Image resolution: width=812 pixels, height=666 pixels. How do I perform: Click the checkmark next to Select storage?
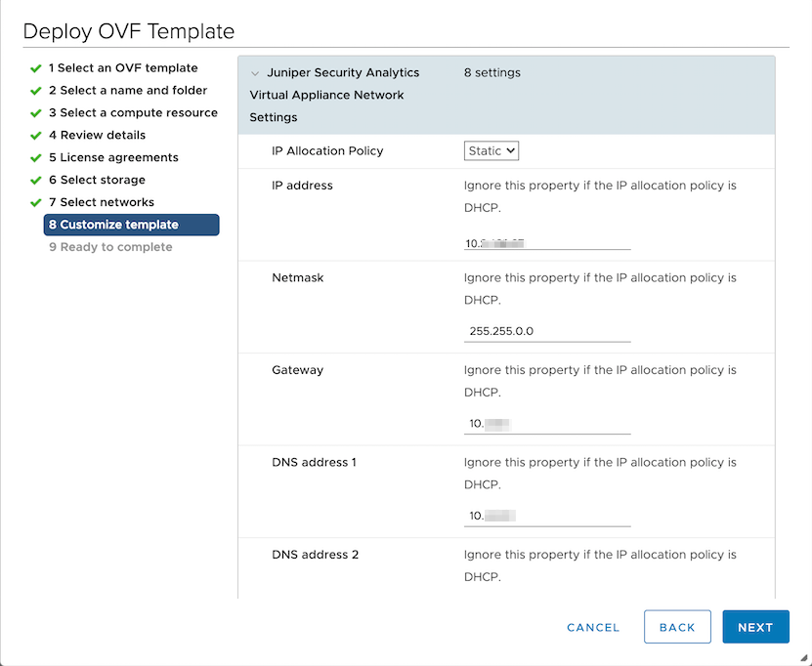pyautogui.click(x=36, y=181)
